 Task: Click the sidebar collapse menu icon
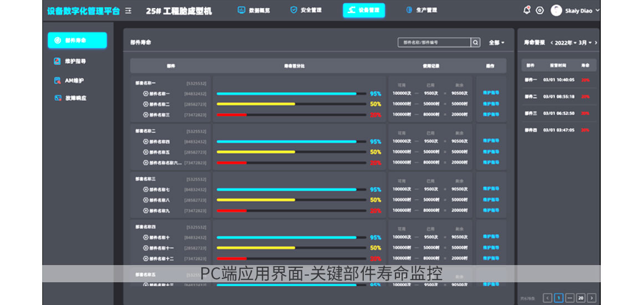128,11
